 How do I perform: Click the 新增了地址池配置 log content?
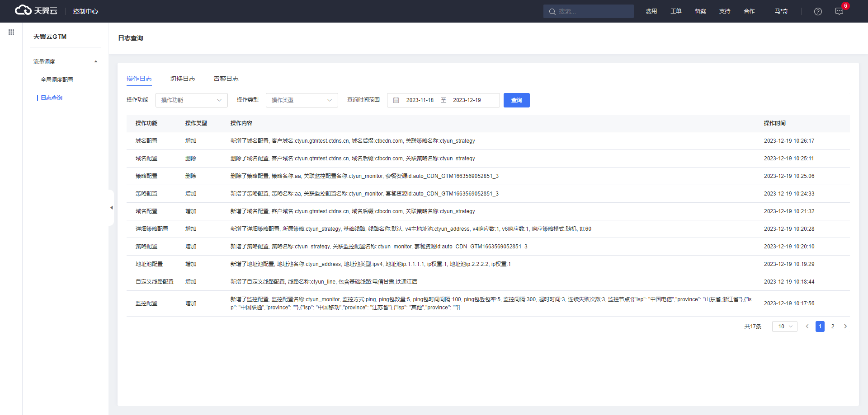point(371,264)
